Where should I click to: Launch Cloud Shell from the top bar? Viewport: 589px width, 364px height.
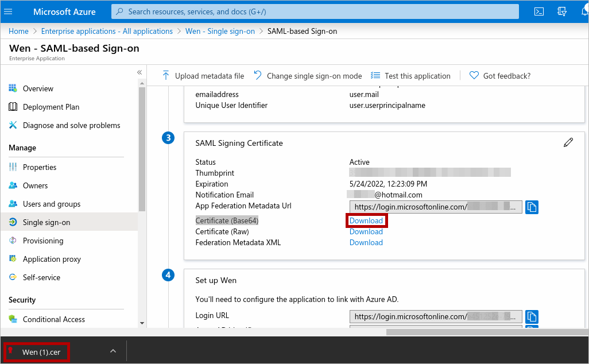[x=538, y=11]
